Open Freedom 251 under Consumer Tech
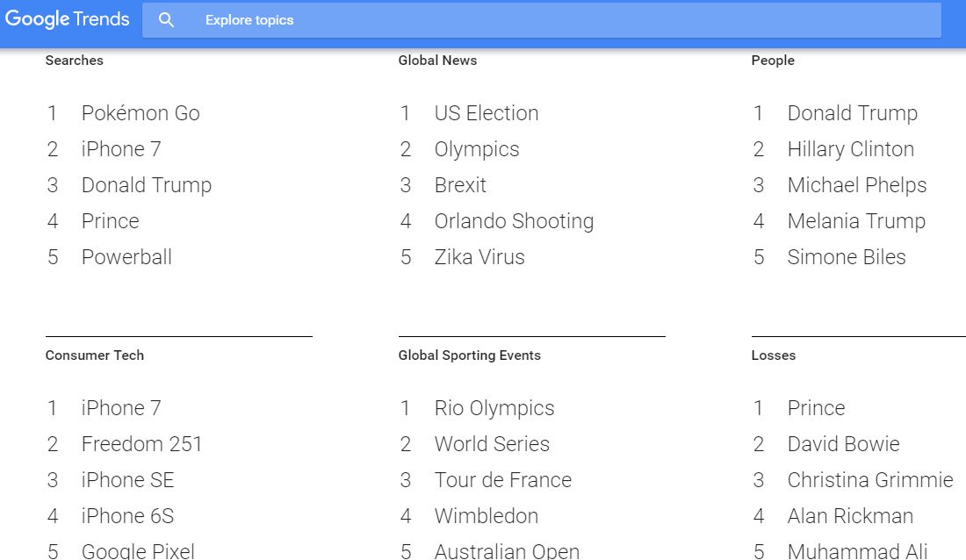Viewport: 966px width, 560px height. 141,444
